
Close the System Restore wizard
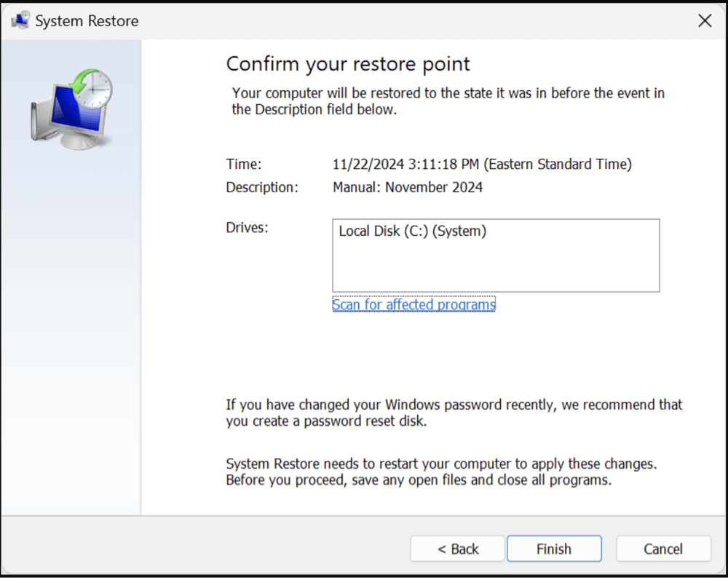point(704,20)
